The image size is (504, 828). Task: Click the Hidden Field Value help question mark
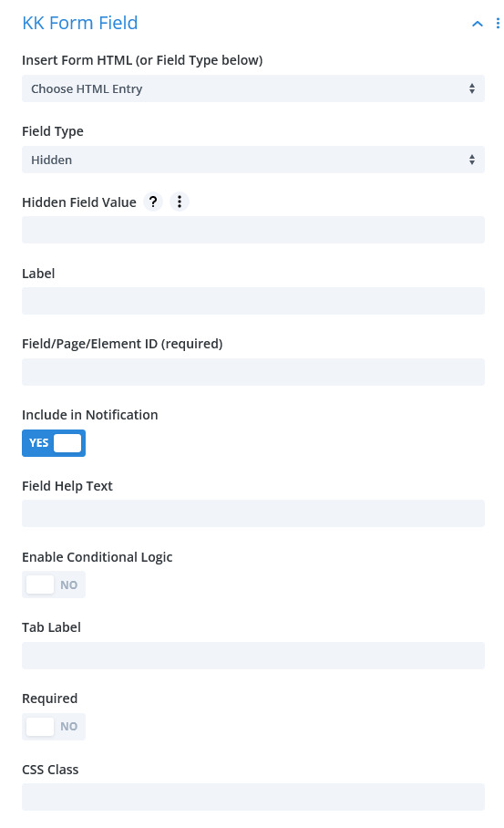[x=153, y=202]
